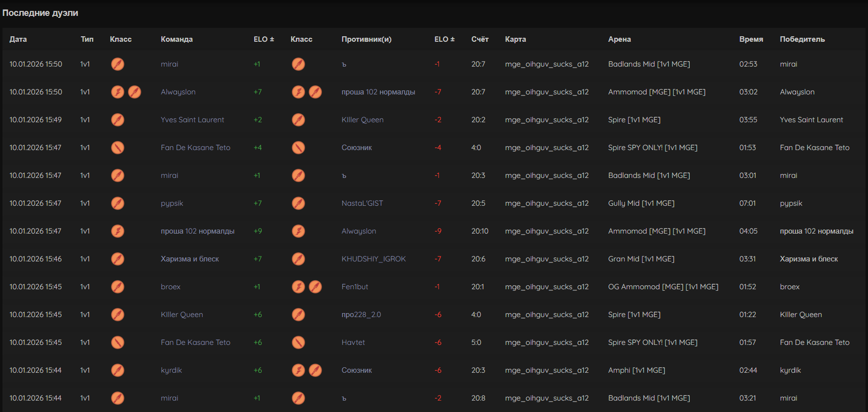Click the Gully Mid [1v1 MGE] arena cell
The width and height of the screenshot is (868, 412).
pos(641,203)
